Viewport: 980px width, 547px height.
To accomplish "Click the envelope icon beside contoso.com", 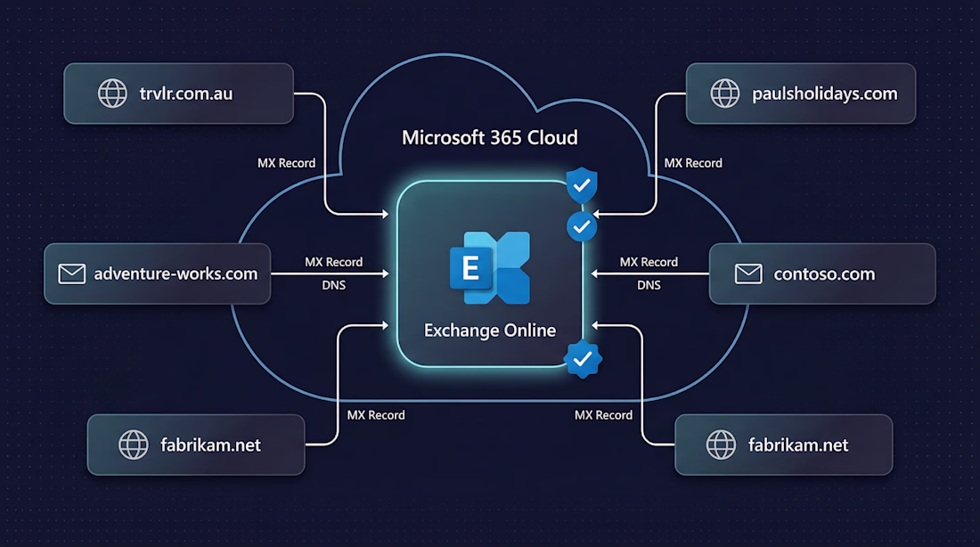I will coord(748,273).
